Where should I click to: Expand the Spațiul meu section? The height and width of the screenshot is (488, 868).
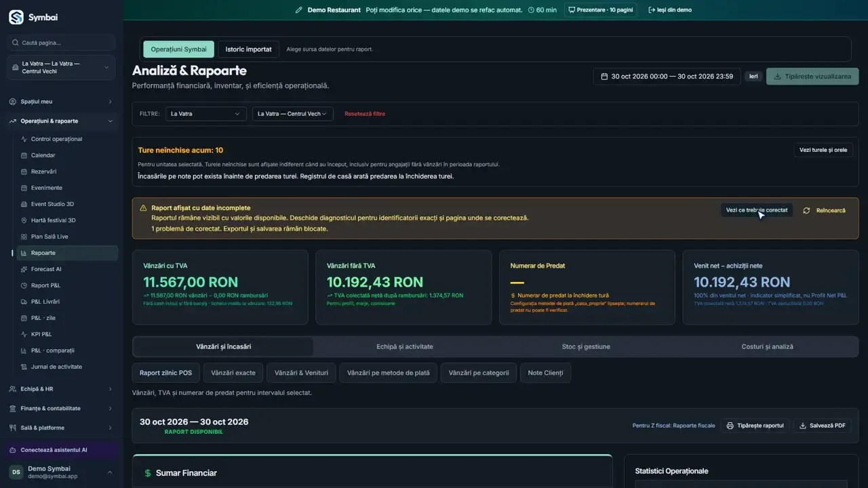coord(62,102)
